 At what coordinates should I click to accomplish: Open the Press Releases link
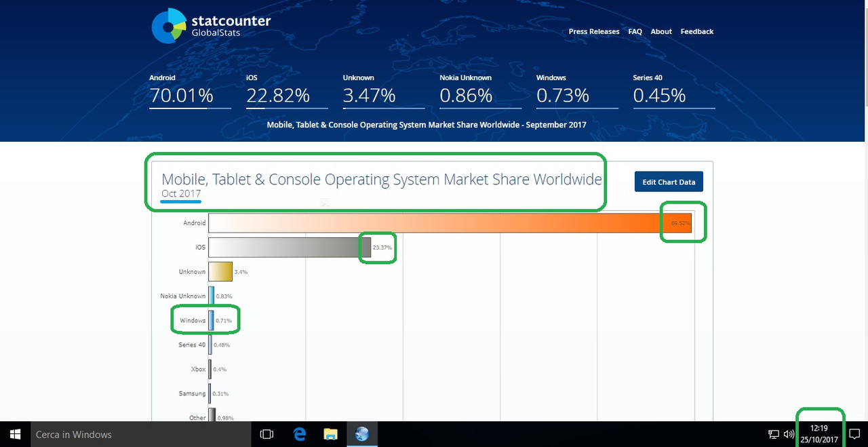tap(594, 32)
